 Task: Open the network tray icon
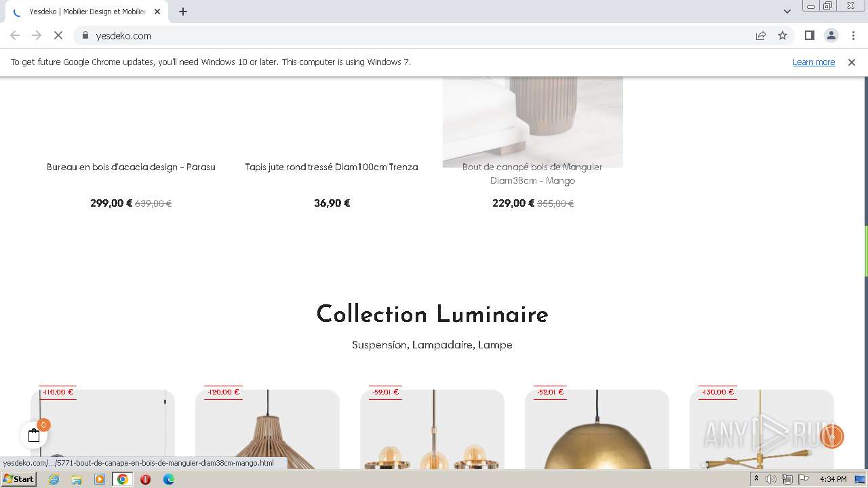click(787, 479)
